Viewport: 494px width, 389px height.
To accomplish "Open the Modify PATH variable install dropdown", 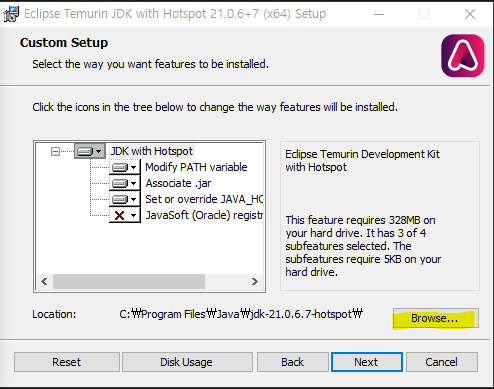I will click(x=125, y=167).
